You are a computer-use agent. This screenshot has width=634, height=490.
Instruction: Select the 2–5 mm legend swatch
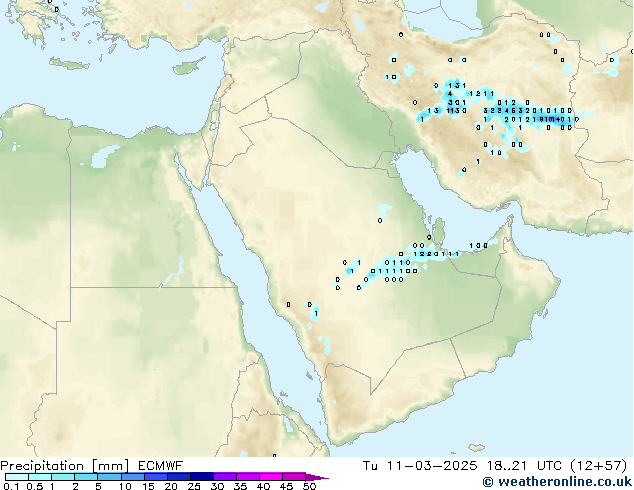[x=86, y=477]
